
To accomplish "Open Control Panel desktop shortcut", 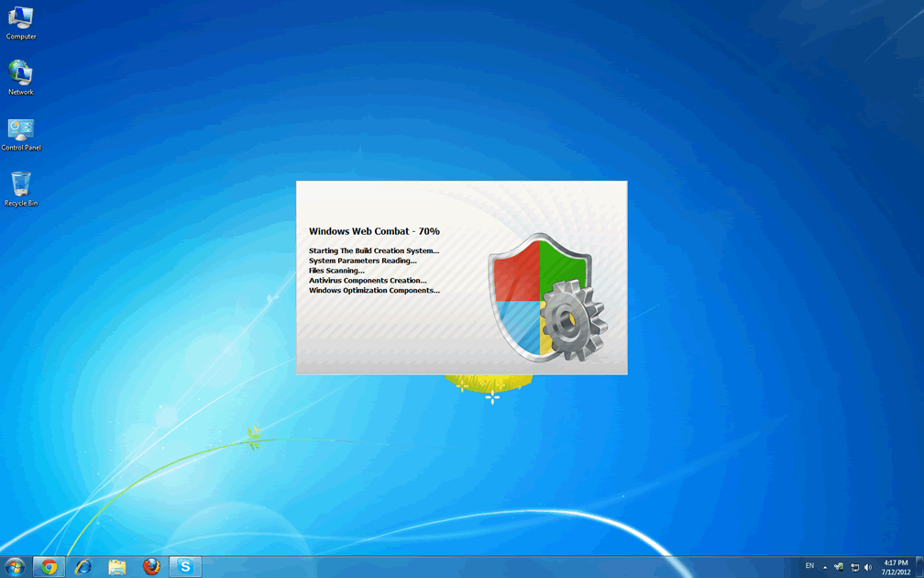I will (x=20, y=133).
